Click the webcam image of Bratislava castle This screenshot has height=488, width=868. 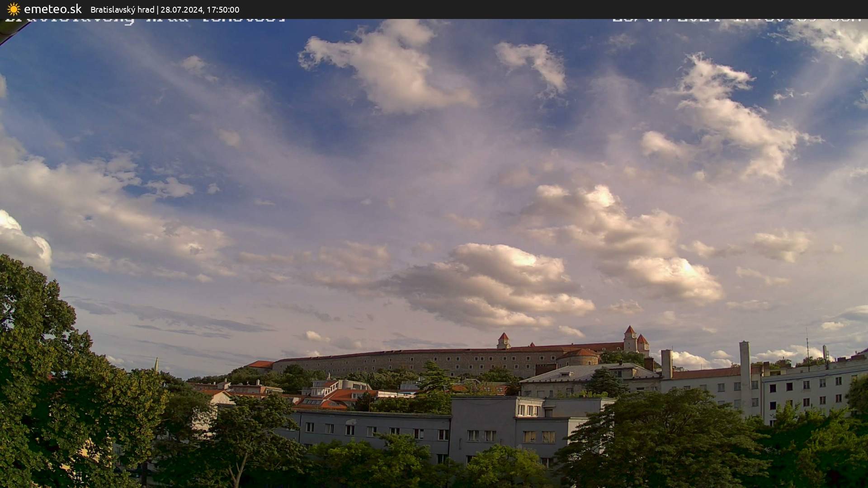(434, 253)
